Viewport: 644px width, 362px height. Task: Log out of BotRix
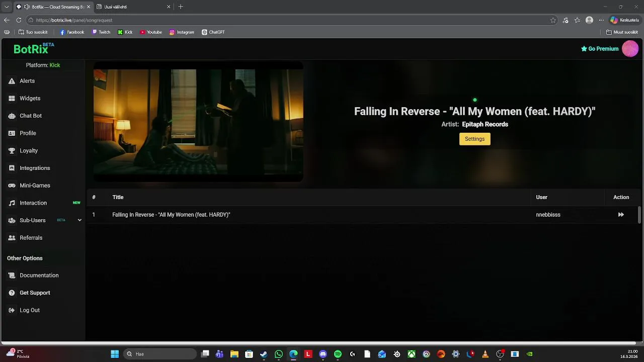(x=29, y=310)
